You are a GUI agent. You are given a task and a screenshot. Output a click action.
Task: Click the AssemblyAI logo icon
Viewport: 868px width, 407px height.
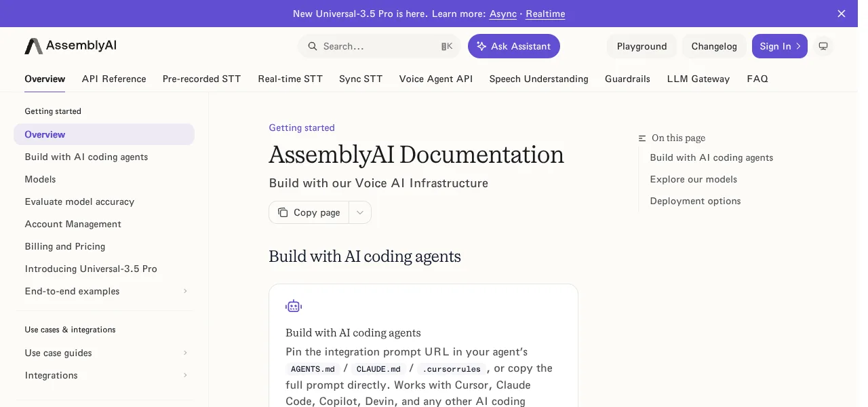(x=33, y=46)
